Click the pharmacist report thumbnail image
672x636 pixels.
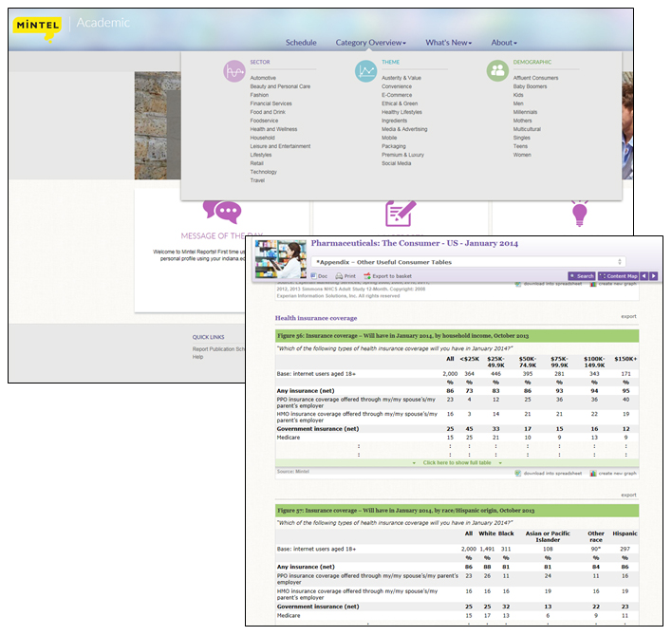tap(281, 259)
